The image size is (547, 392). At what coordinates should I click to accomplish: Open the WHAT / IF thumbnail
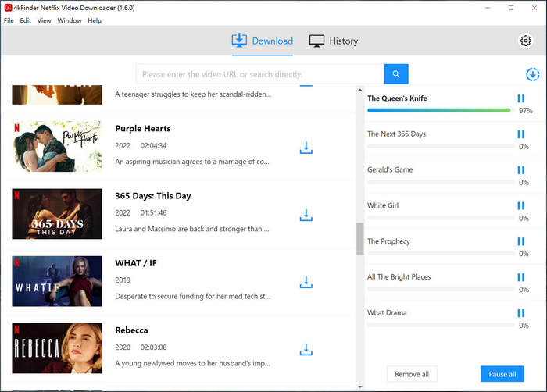(x=57, y=281)
